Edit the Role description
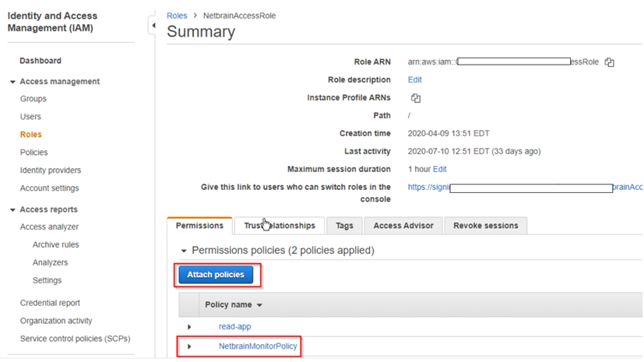The height and width of the screenshot is (362, 644). (415, 80)
